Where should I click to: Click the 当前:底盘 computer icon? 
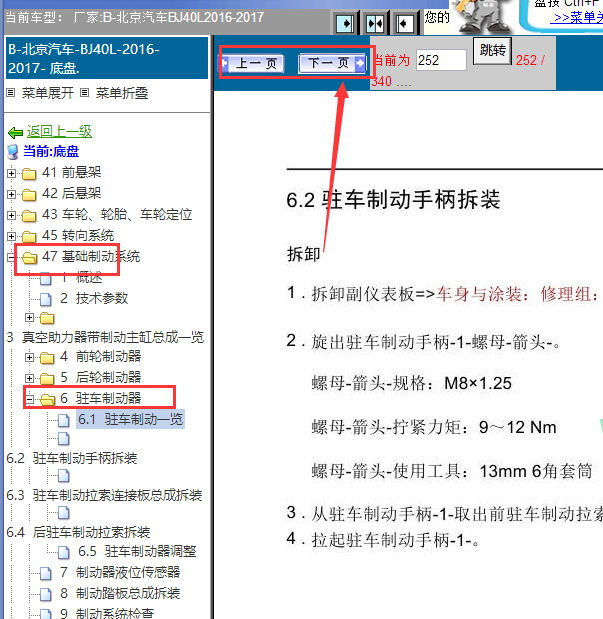tap(13, 152)
